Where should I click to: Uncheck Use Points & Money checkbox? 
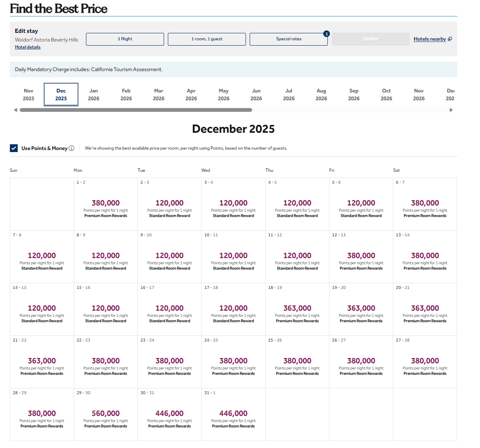pos(14,148)
